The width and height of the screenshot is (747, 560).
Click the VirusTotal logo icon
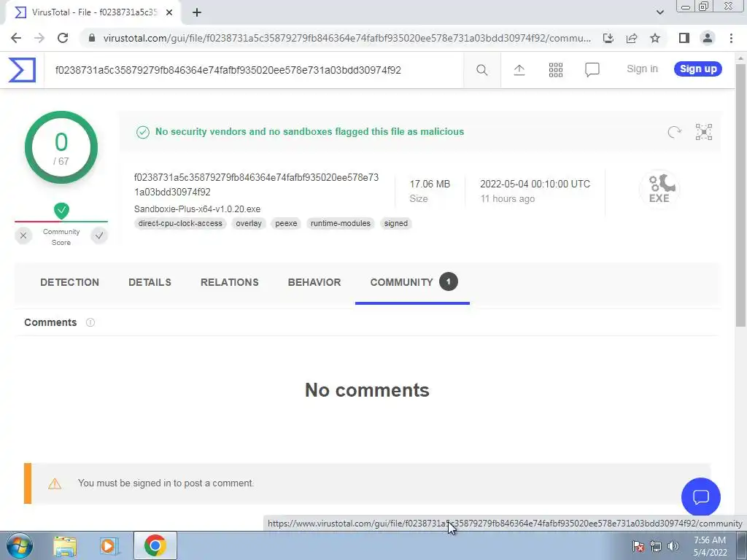tap(22, 70)
